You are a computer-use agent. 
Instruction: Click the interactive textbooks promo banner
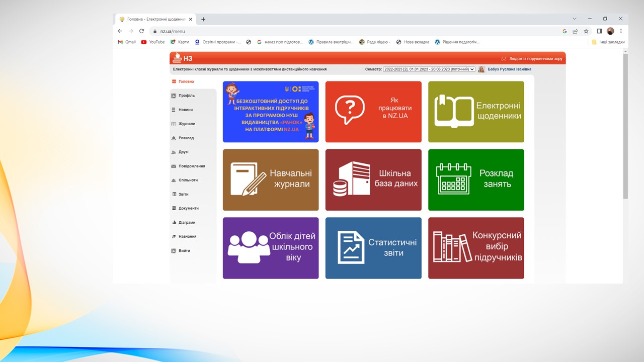tap(271, 112)
